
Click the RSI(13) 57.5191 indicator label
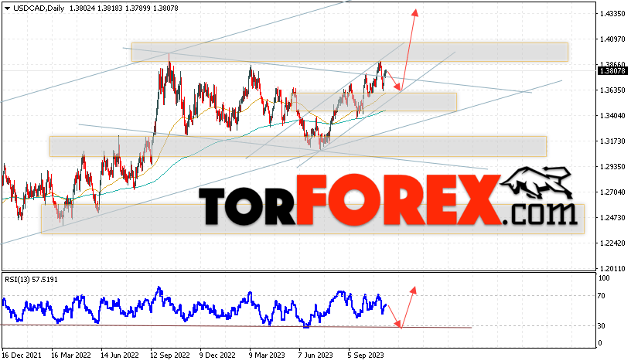[x=31, y=279]
